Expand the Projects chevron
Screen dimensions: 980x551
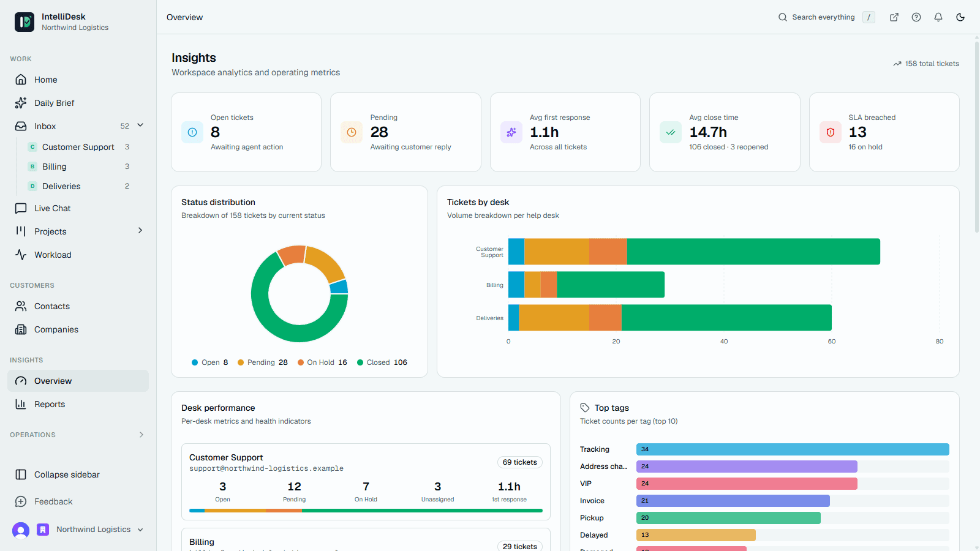(x=140, y=231)
